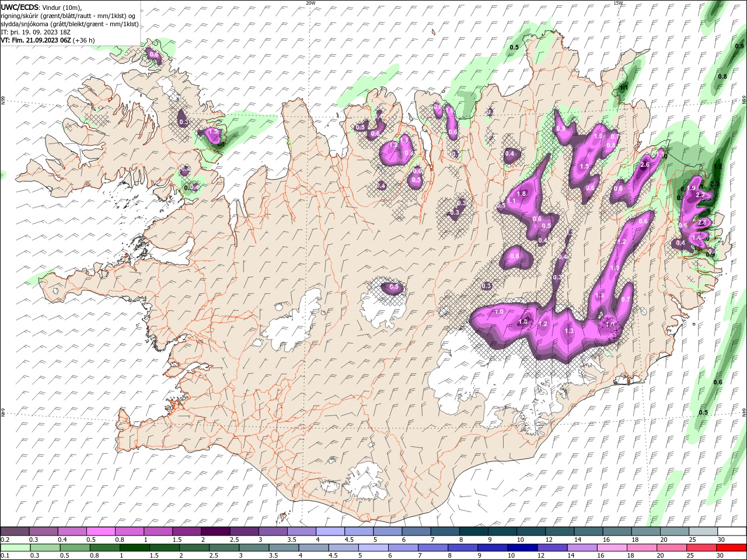Click the 'IT: þri. 19. 09. 2023 18Z' line

[36, 32]
